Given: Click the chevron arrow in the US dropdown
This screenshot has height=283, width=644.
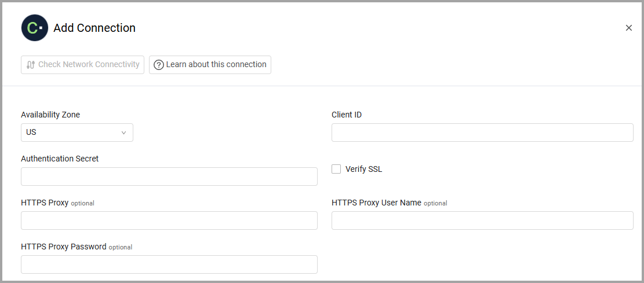Looking at the screenshot, I should (x=123, y=133).
